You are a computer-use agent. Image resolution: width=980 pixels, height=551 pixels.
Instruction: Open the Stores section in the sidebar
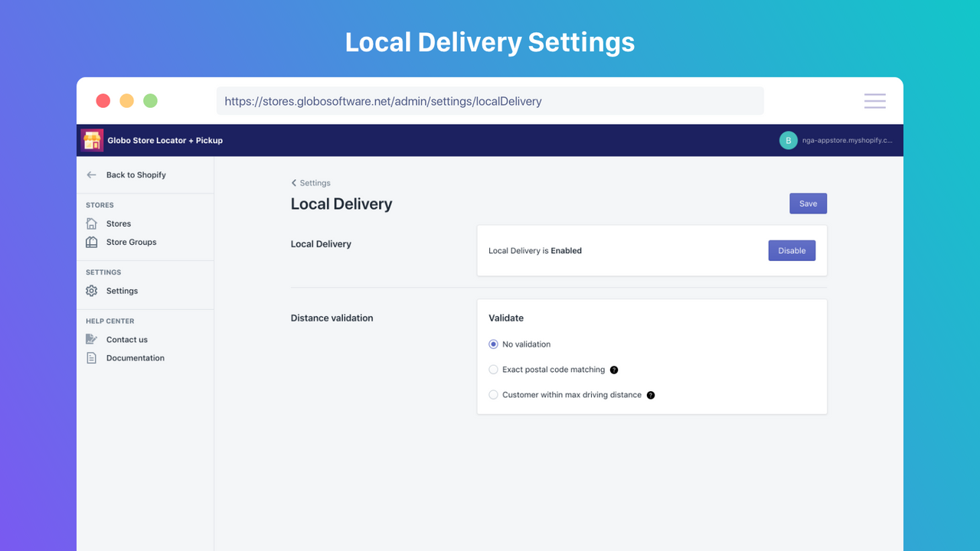tap(119, 223)
